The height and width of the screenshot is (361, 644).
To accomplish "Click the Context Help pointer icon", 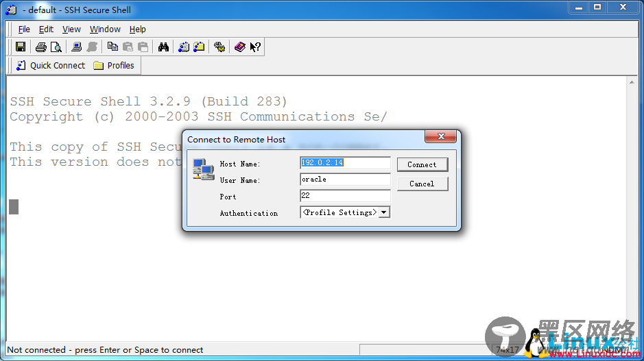I will tap(255, 47).
